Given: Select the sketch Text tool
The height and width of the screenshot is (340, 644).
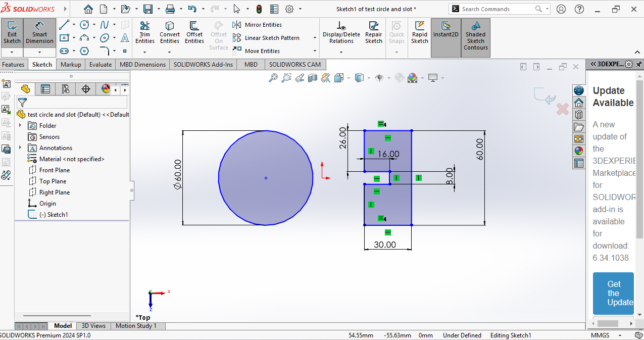Looking at the screenshot, I should (125, 38).
